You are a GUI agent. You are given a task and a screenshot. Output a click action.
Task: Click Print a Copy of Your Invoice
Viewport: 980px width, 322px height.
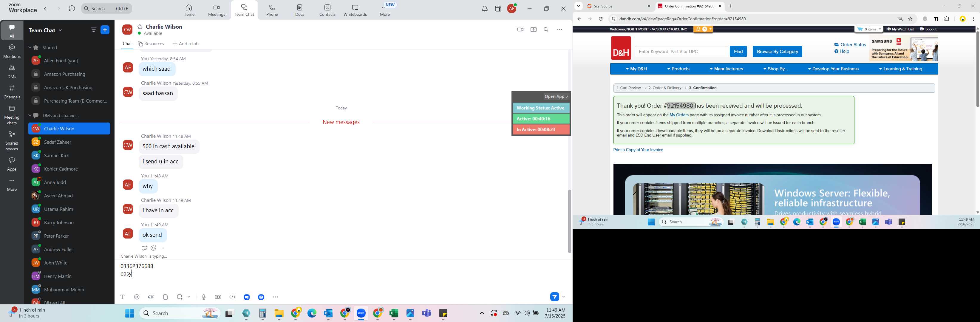638,150
